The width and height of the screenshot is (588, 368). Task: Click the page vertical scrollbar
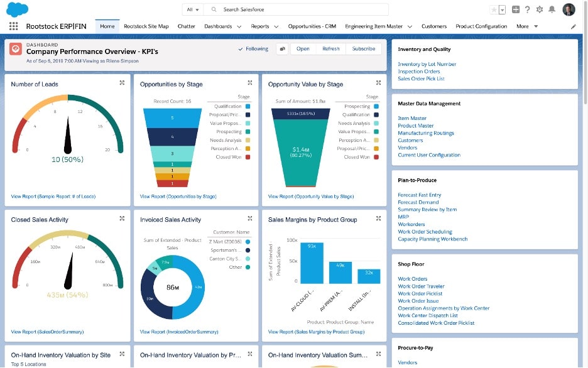[x=585, y=53]
